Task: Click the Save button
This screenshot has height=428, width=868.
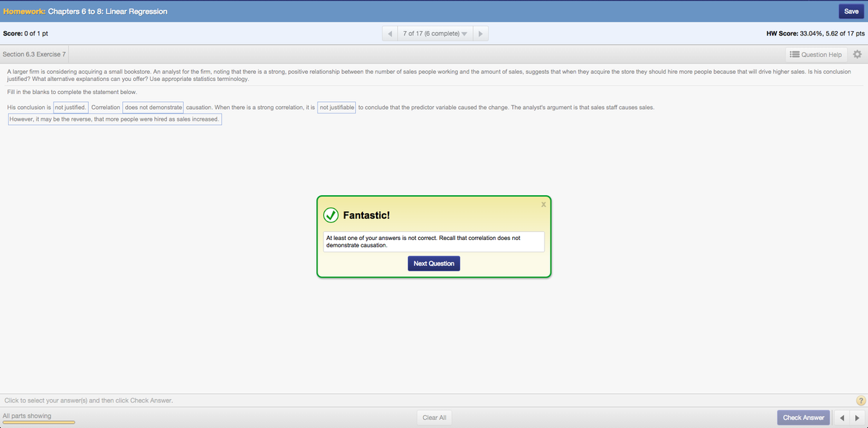Action: 851,11
